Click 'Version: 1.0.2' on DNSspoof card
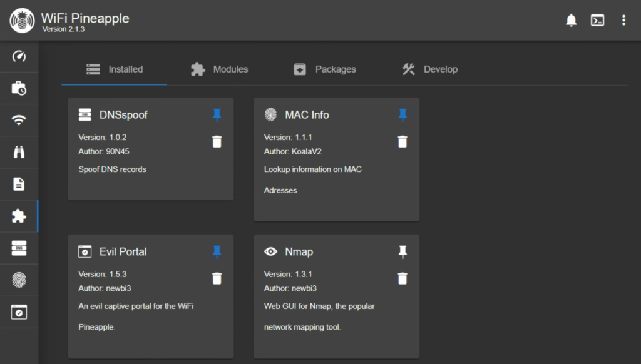The width and height of the screenshot is (641, 364). point(103,137)
